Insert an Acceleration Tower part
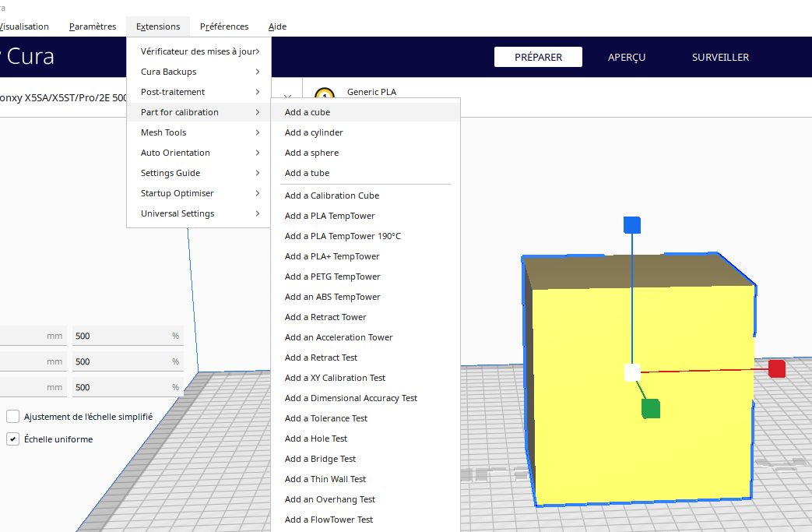 point(366,336)
